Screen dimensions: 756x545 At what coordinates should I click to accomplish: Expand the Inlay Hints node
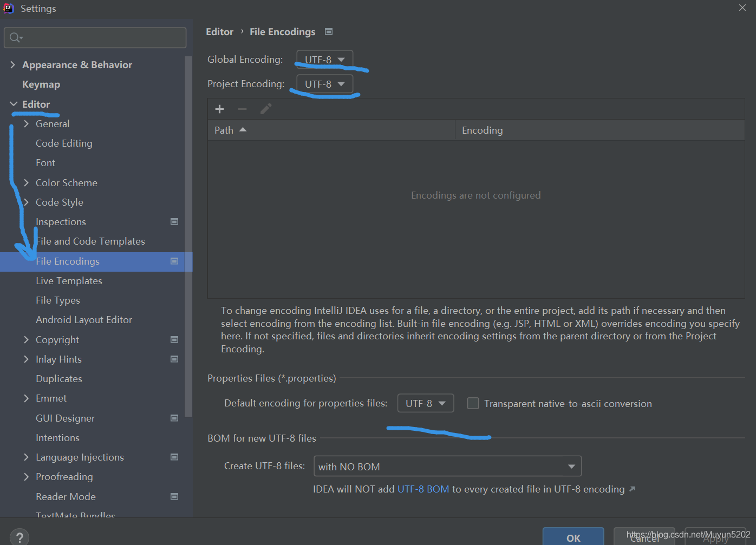pyautogui.click(x=26, y=359)
